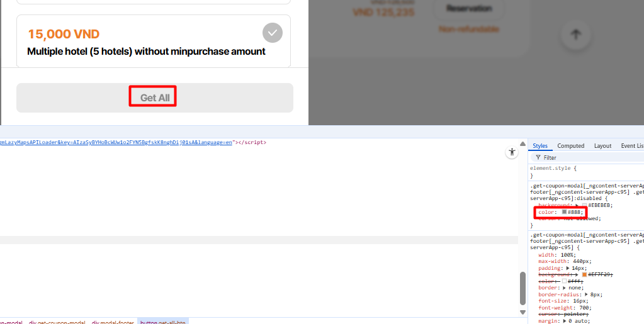Open the #888 color swatch picker
644x324 pixels.
564,212
